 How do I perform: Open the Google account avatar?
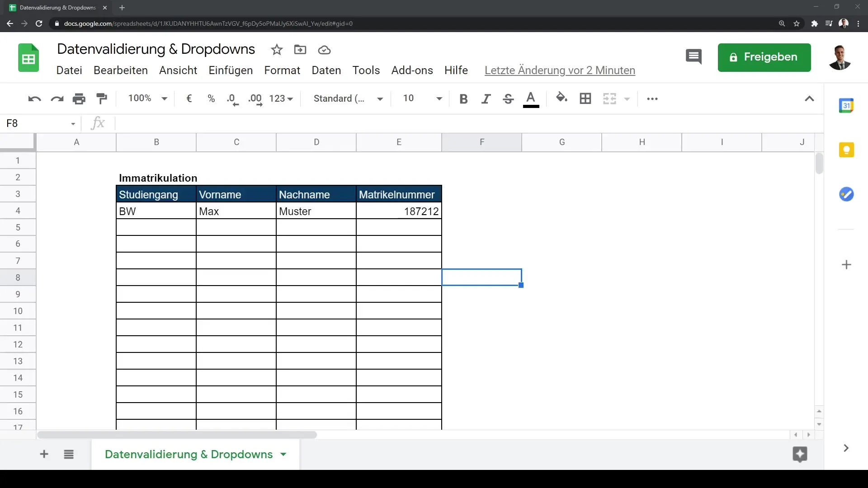[840, 57]
